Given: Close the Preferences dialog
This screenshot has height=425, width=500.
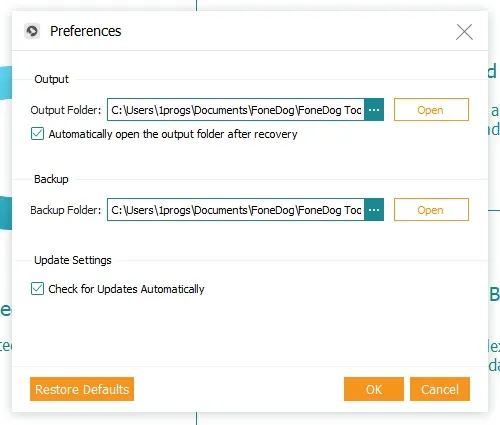Looking at the screenshot, I should [464, 32].
